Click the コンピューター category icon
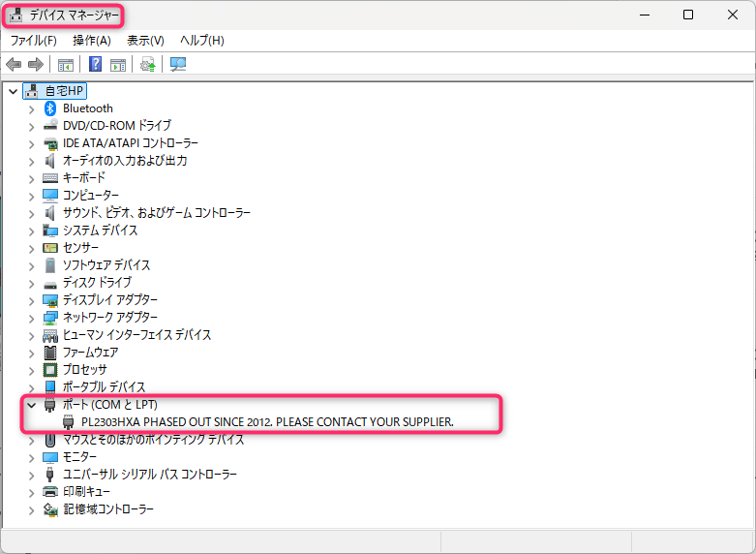Viewport: 756px width, 554px height. (50, 196)
